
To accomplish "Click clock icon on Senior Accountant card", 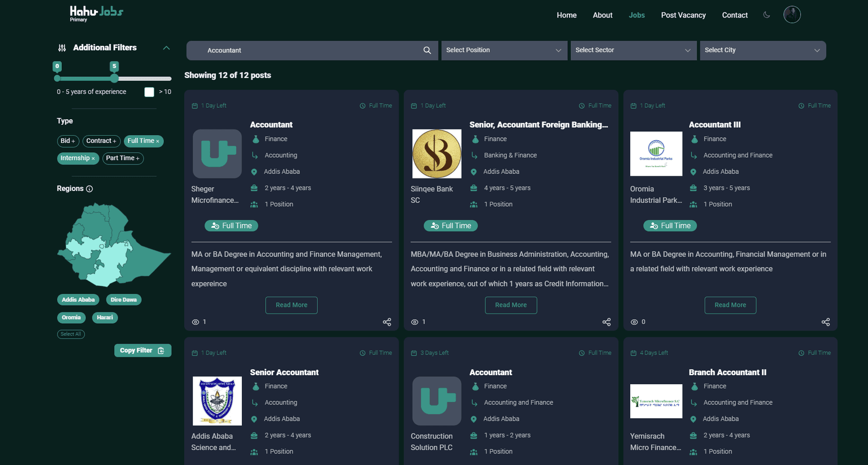I will click(363, 353).
